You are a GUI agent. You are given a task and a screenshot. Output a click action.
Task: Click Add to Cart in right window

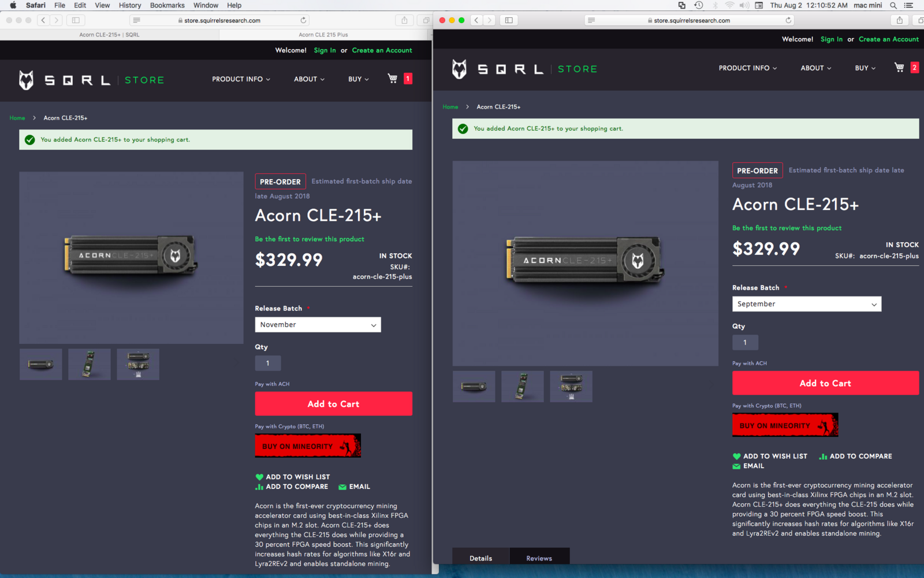(x=825, y=383)
